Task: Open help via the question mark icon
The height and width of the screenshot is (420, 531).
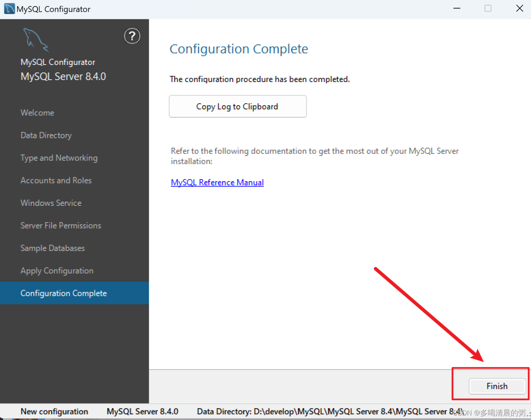Action: 132,36
